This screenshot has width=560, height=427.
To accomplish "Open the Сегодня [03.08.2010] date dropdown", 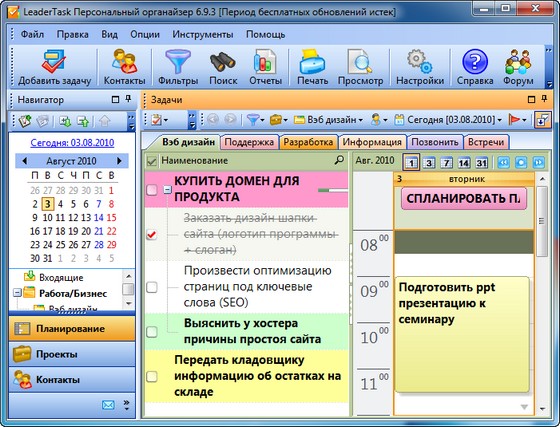I will (448, 120).
